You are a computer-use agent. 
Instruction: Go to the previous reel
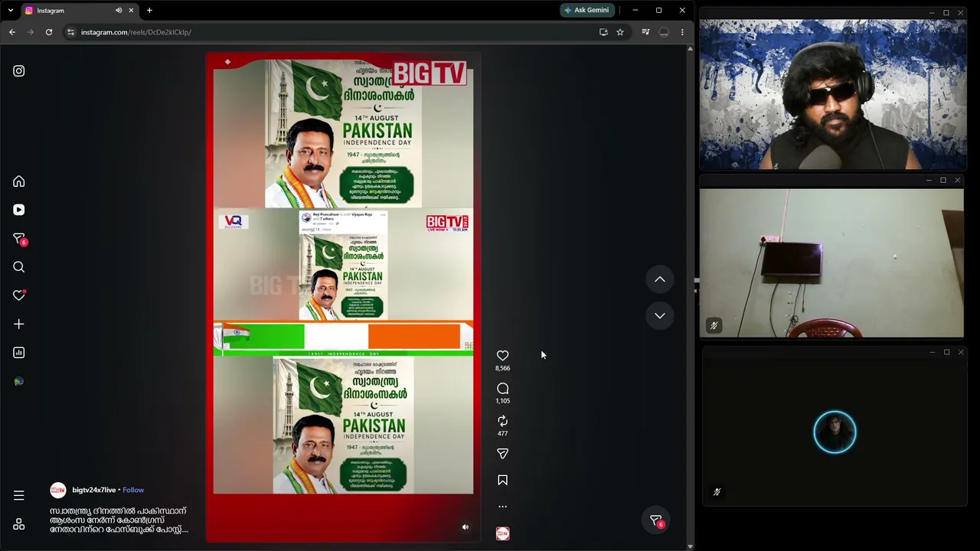tap(659, 279)
